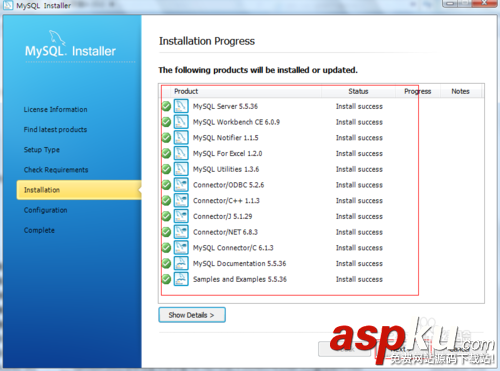Screen dimensions: 500x371
Task: Select the highlighted Installation step
Action: [79, 190]
